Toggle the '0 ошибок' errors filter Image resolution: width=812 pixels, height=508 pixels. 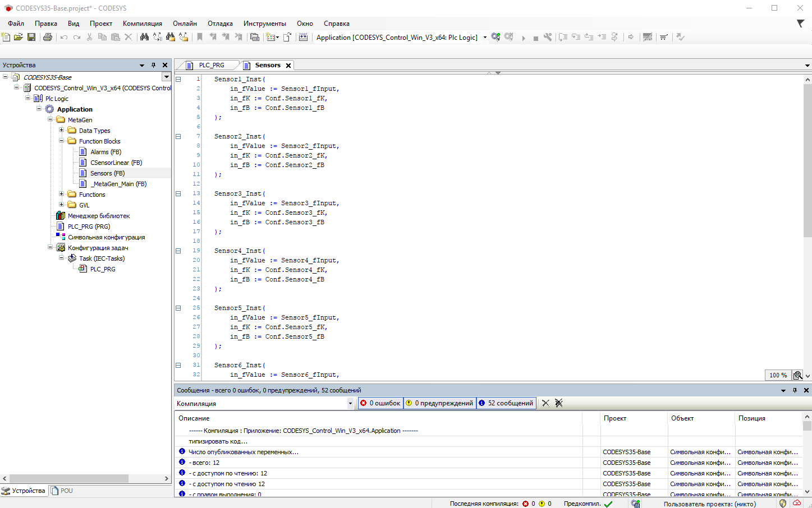tap(381, 403)
